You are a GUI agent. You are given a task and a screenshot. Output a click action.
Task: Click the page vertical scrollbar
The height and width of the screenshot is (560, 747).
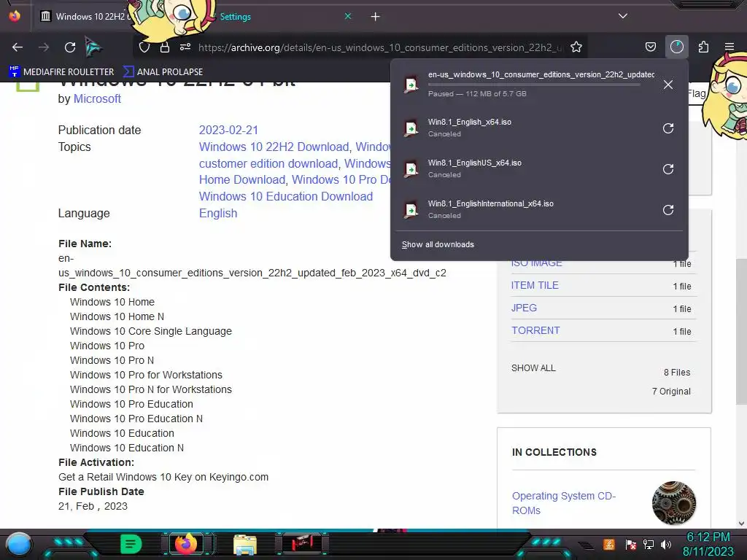coord(741,331)
